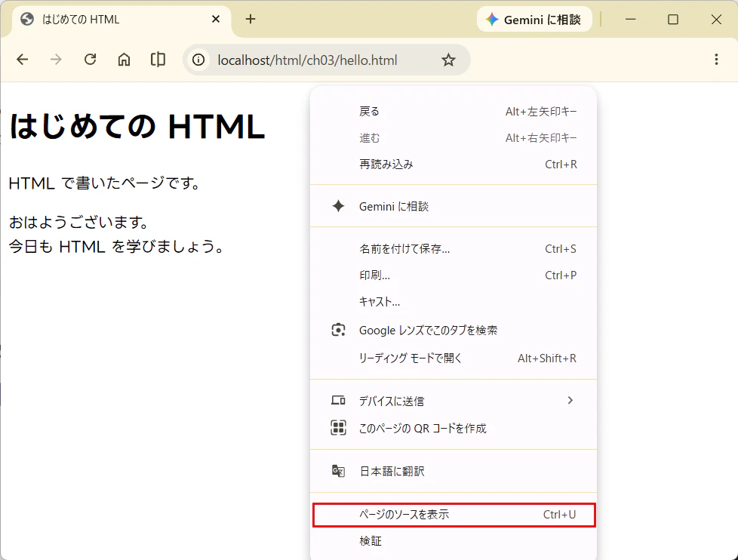738x560 pixels.
Task: Minimize the browser window
Action: 630,20
